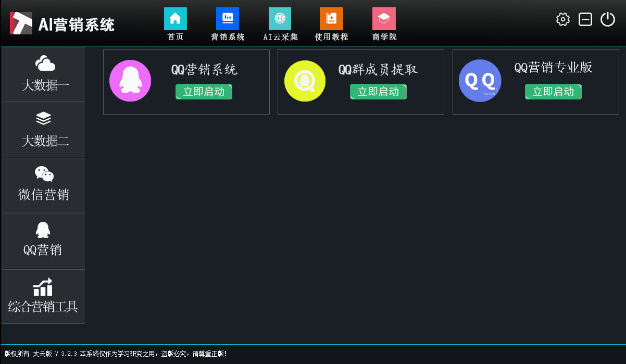The height and width of the screenshot is (364, 626).
Task: Click the AI云采集 label in top bar
Action: coord(281,37)
